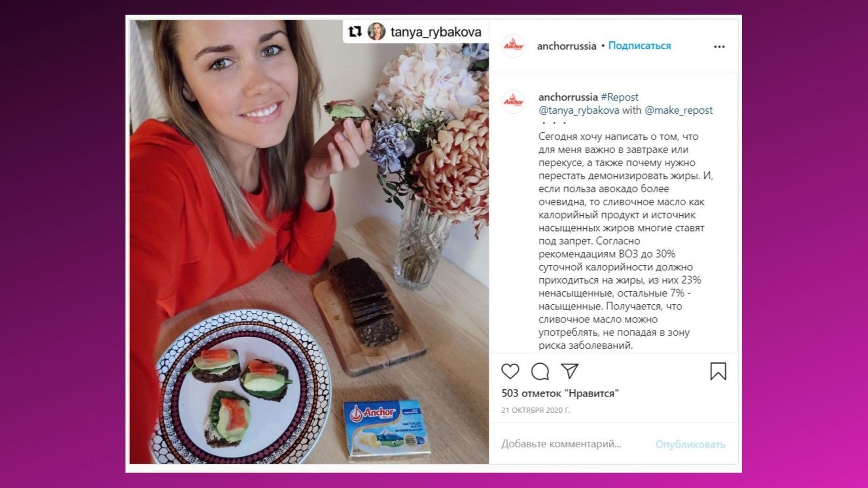The height and width of the screenshot is (488, 868).
Task: Open anchorrussia profile from header name
Action: [x=566, y=46]
